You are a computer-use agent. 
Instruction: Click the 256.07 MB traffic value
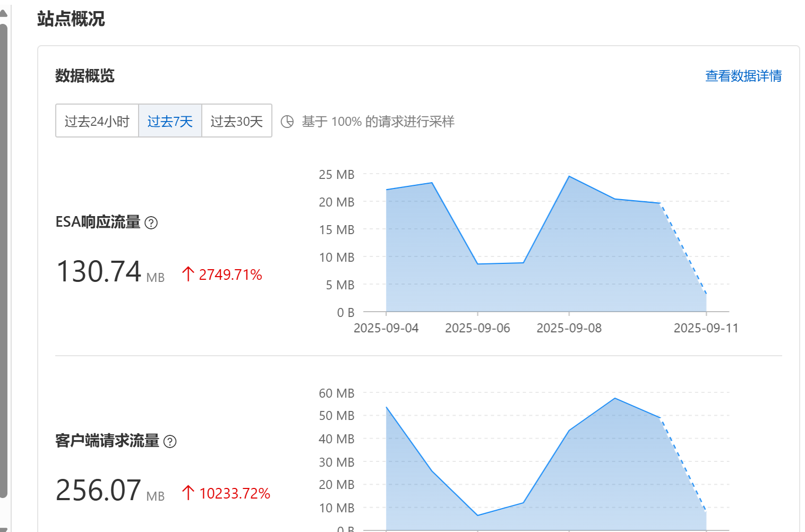coord(110,491)
